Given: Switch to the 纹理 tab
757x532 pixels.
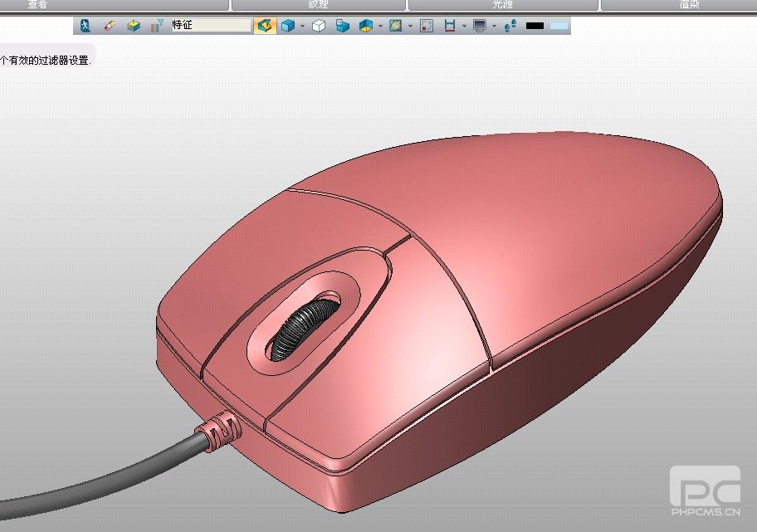Looking at the screenshot, I should [318, 5].
